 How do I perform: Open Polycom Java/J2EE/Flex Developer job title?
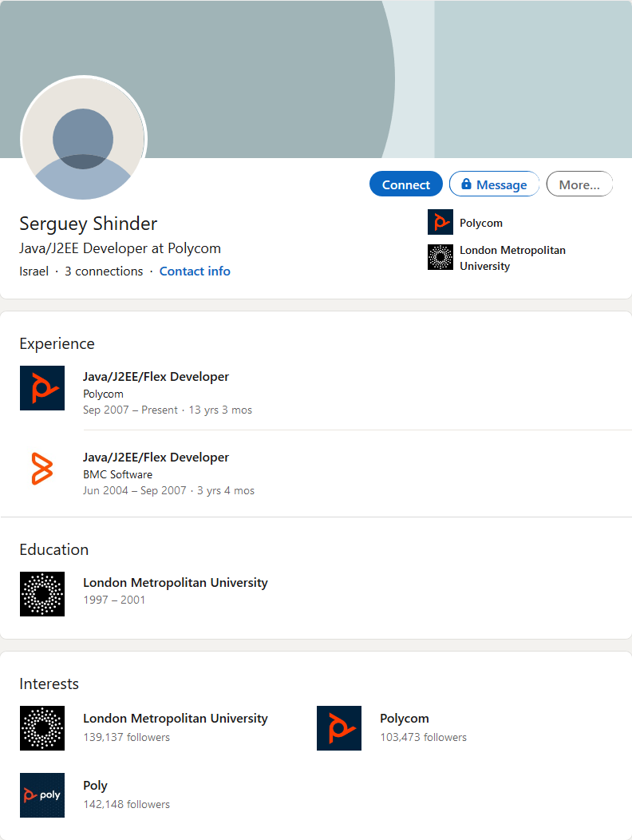coord(156,377)
